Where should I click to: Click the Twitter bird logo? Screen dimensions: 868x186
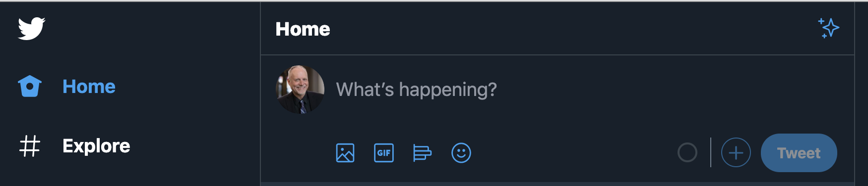[32, 28]
